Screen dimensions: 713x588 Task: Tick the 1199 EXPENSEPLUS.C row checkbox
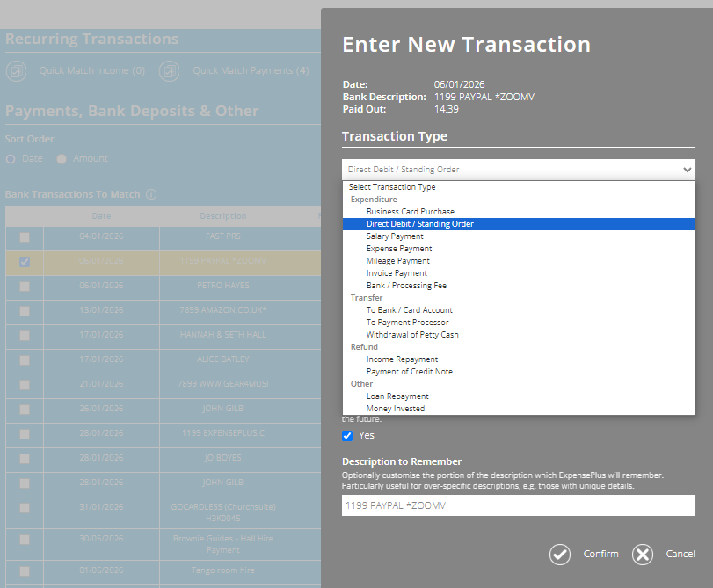coord(25,434)
